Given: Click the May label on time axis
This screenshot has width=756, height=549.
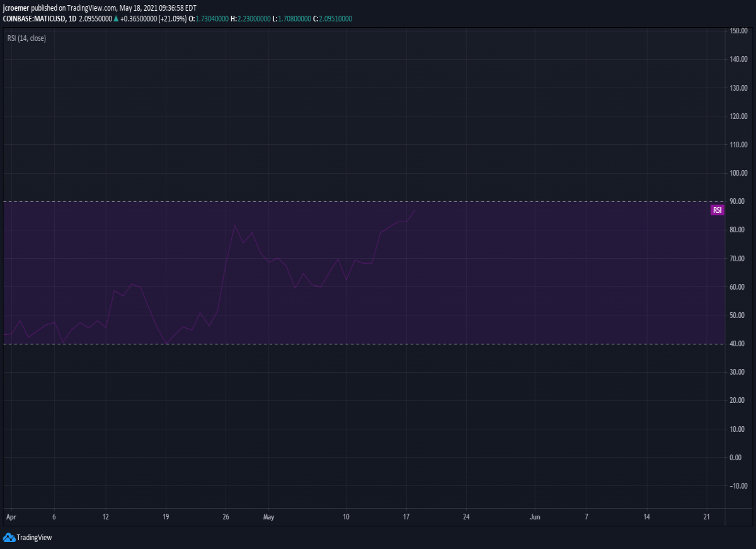Looking at the screenshot, I should (x=269, y=517).
